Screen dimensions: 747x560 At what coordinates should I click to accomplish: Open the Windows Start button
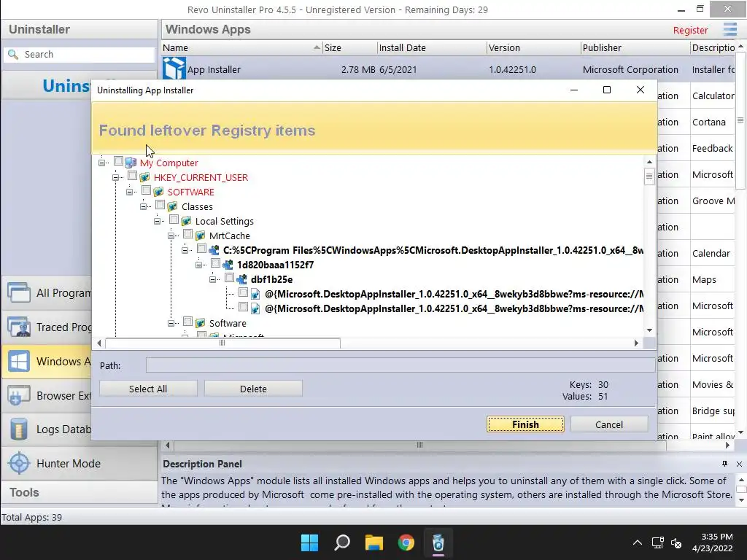pos(309,542)
